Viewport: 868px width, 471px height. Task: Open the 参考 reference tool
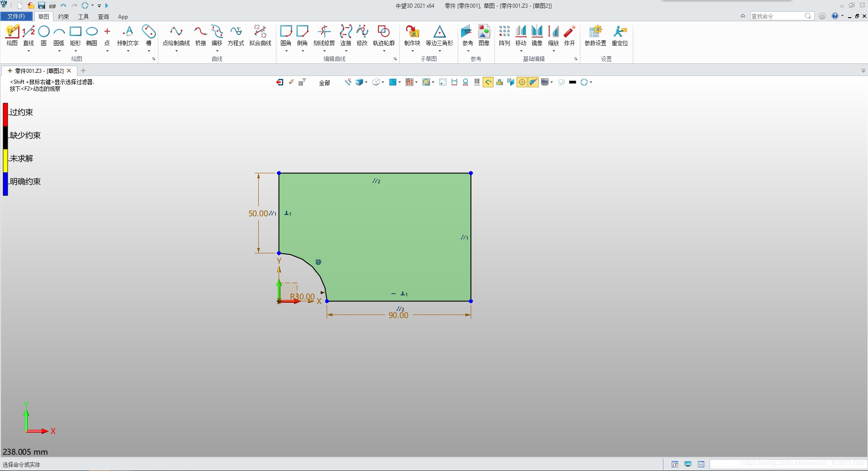coord(468,35)
